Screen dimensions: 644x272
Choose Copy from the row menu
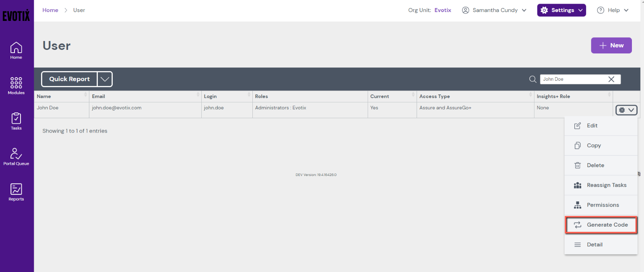[601, 145]
